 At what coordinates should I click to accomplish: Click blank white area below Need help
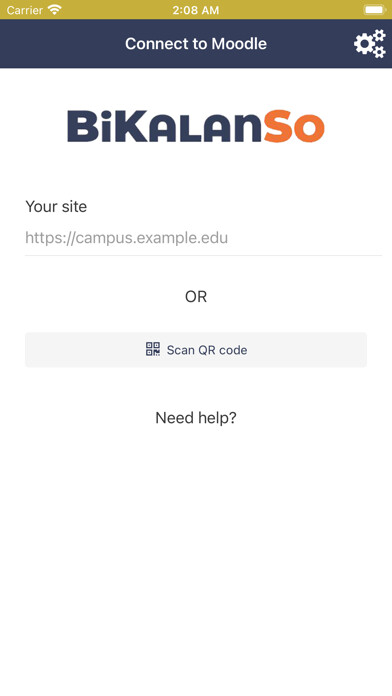(196, 555)
